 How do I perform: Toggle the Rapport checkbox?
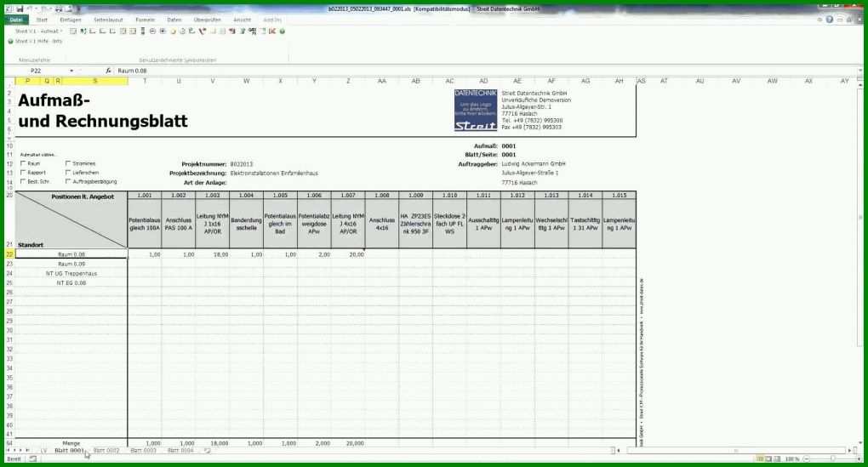click(23, 173)
